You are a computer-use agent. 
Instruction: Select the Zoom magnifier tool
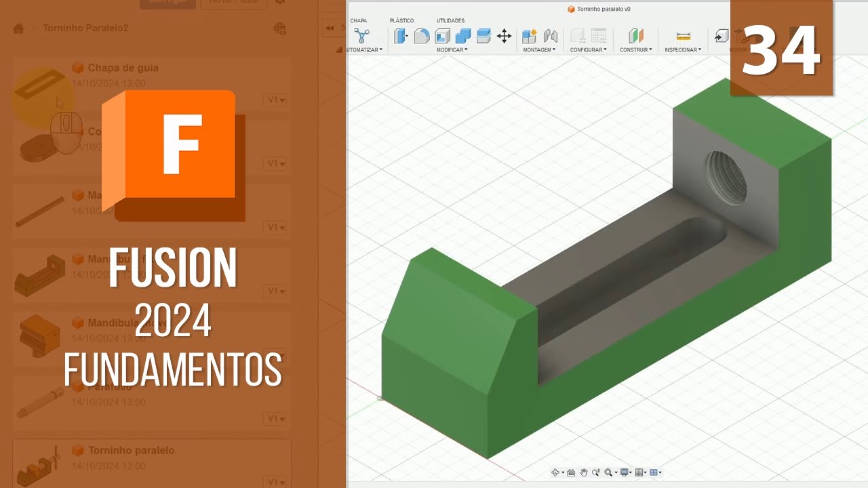tap(595, 472)
